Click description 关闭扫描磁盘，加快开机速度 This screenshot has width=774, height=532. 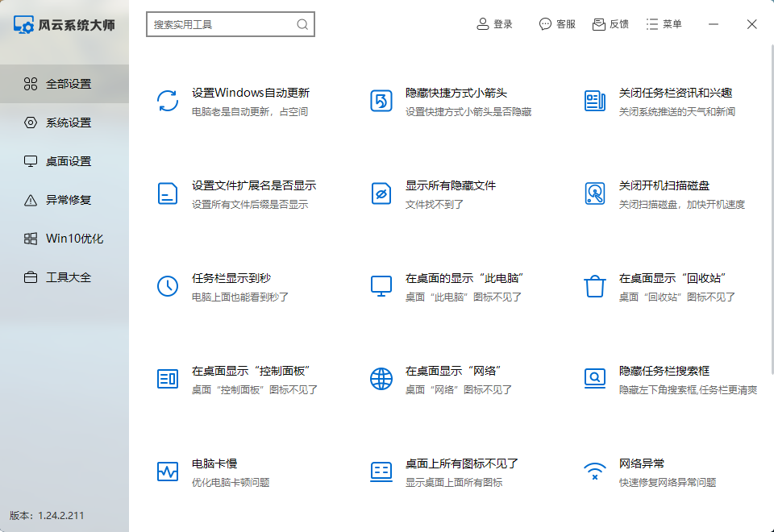(x=682, y=204)
